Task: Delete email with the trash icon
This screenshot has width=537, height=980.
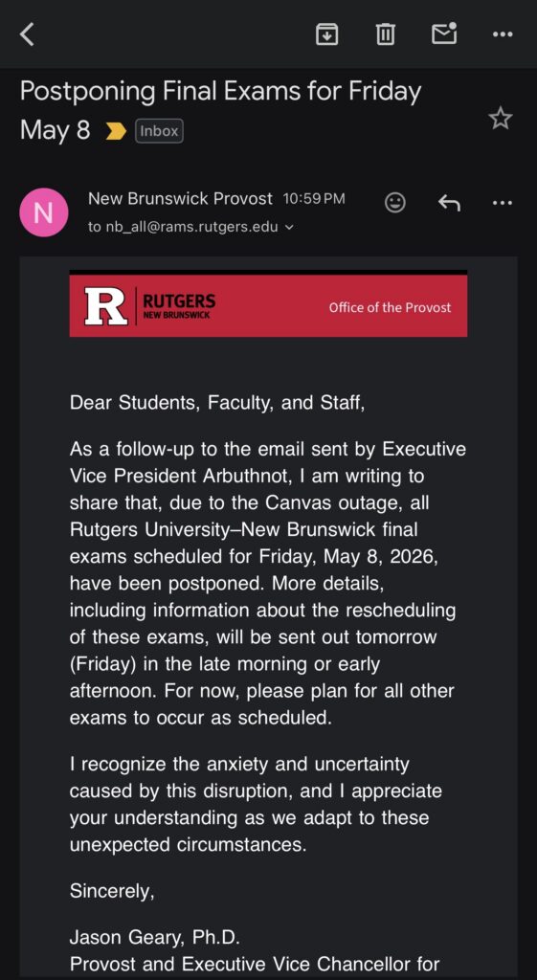Action: point(385,33)
